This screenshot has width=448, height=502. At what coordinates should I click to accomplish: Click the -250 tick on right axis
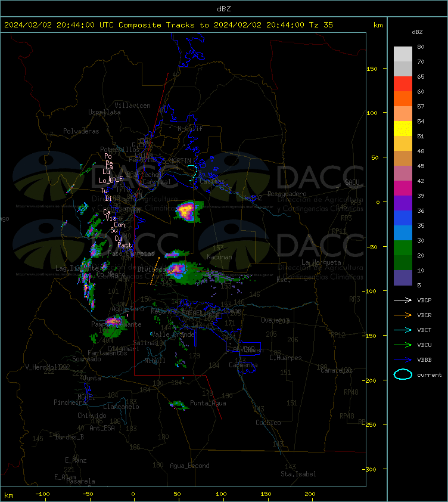369,424
